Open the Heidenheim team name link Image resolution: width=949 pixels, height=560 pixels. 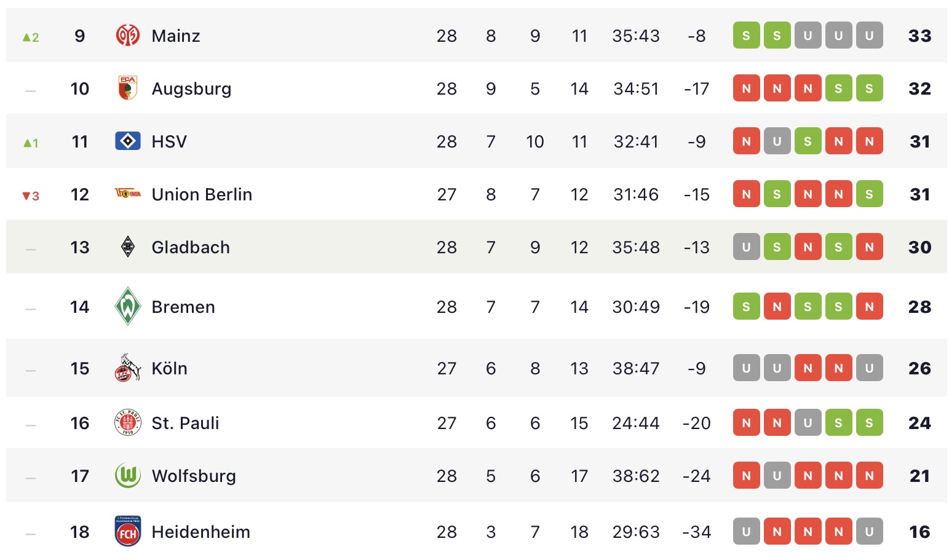(x=201, y=532)
